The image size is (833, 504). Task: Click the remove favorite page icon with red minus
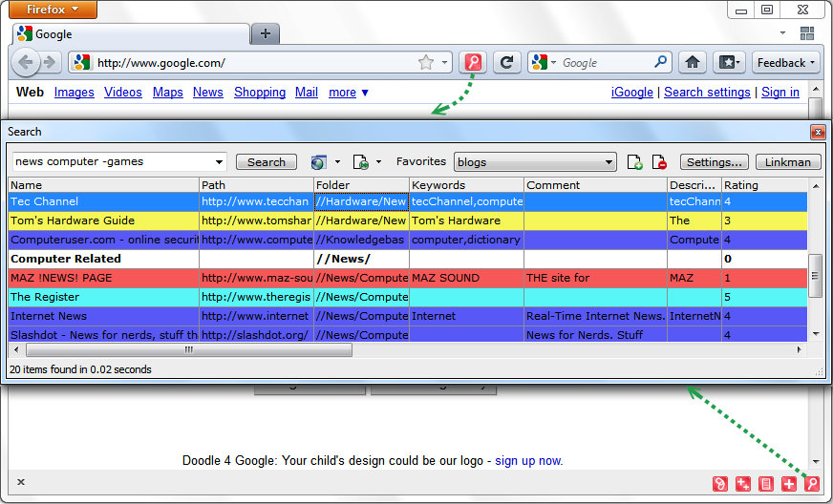point(659,162)
